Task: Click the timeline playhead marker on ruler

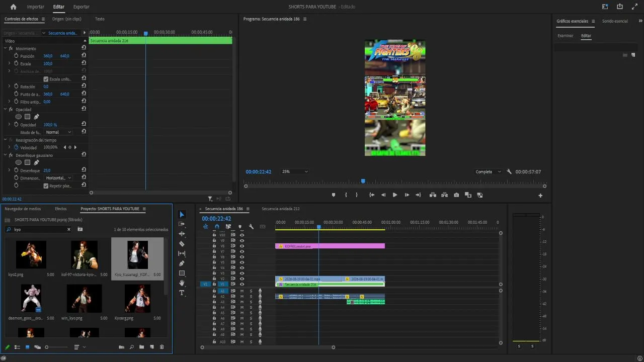Action: click(318, 227)
